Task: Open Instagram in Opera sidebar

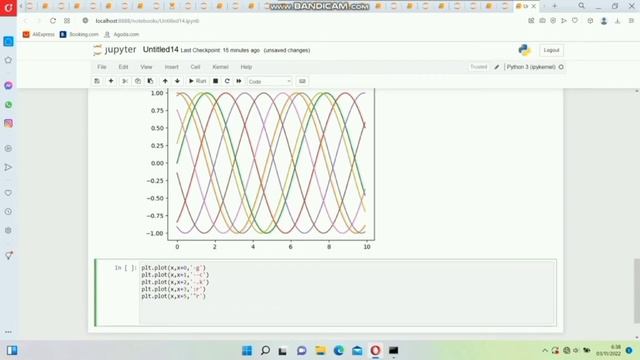Action: click(8, 123)
